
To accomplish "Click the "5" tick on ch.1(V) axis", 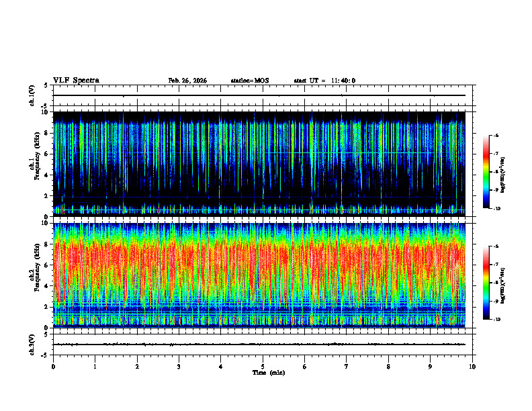I will pos(46,85).
